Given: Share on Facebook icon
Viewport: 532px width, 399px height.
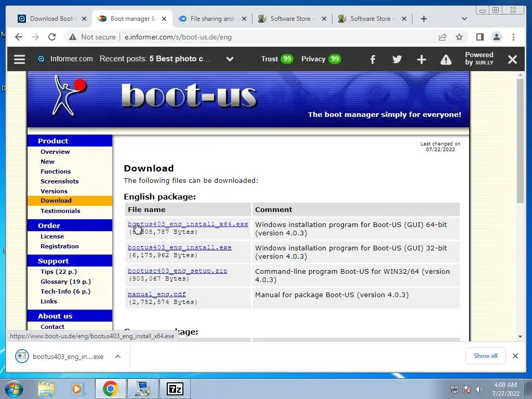Looking at the screenshot, I should point(373,60).
